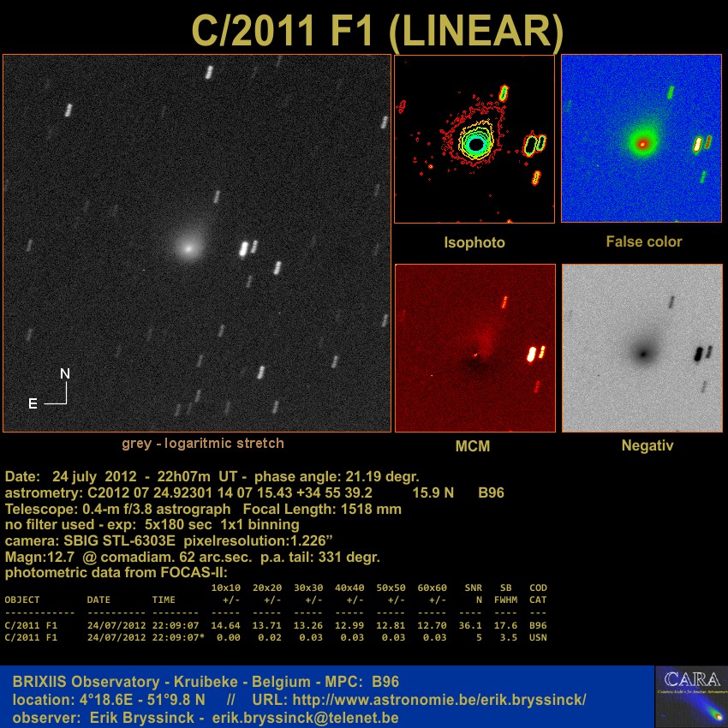
Task: Click the 'grey - logaritmic stretch' caption
Action: [202, 444]
